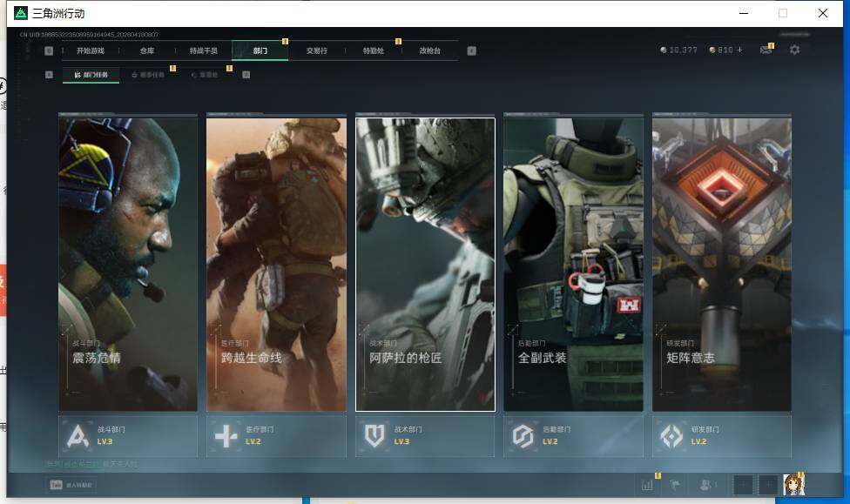Open the 交易行 tab
850x504 pixels.
tap(317, 50)
